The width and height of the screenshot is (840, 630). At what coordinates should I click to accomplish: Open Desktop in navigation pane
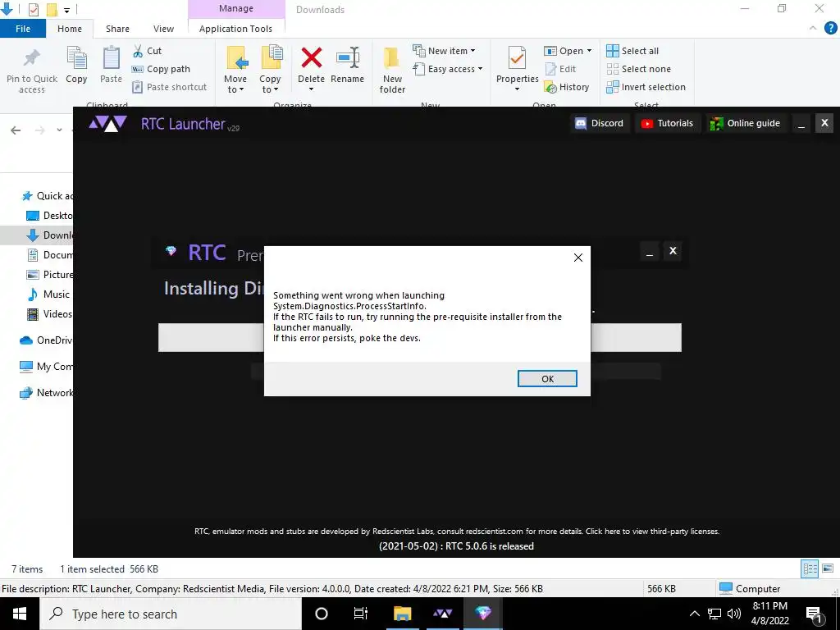point(49,216)
